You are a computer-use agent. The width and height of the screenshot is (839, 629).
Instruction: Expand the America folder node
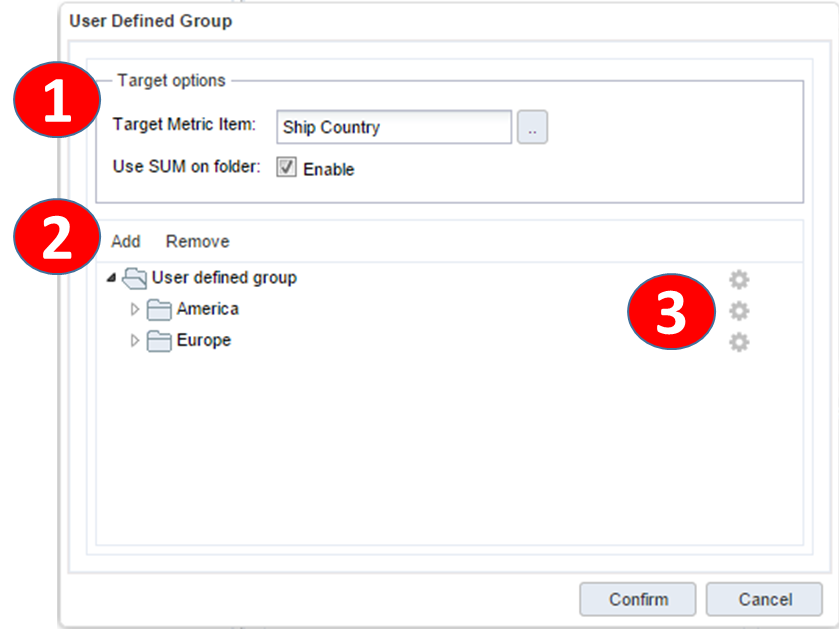click(136, 310)
